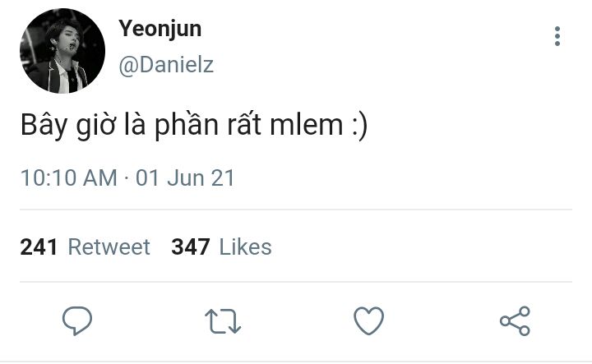Click the word 'Retweet' label
Viewport: 592px width, 364px height.
109,247
